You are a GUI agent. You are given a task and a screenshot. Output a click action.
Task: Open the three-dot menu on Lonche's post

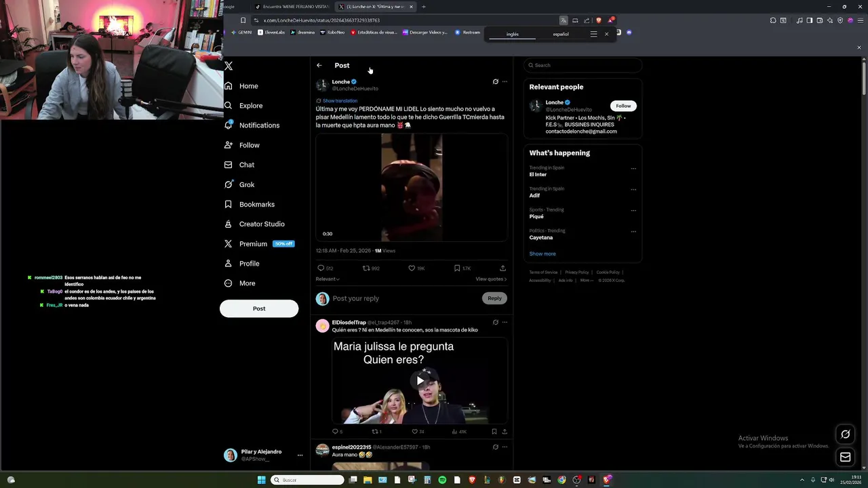click(505, 81)
